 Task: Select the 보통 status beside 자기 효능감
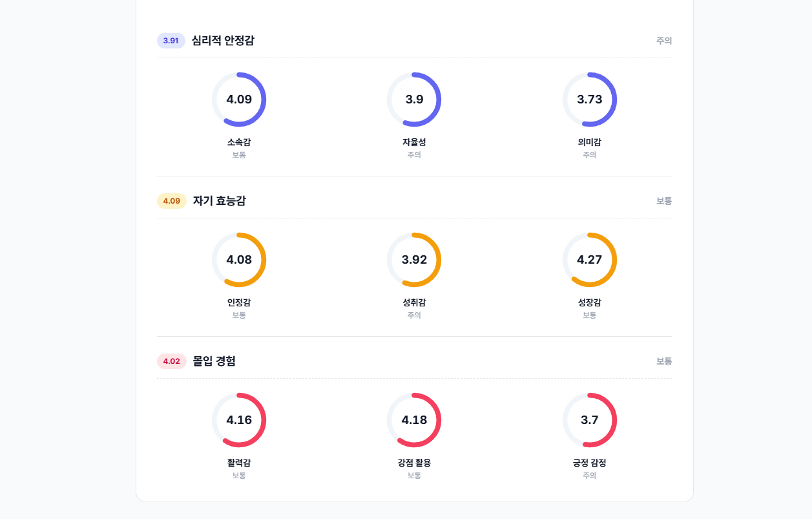(x=665, y=201)
